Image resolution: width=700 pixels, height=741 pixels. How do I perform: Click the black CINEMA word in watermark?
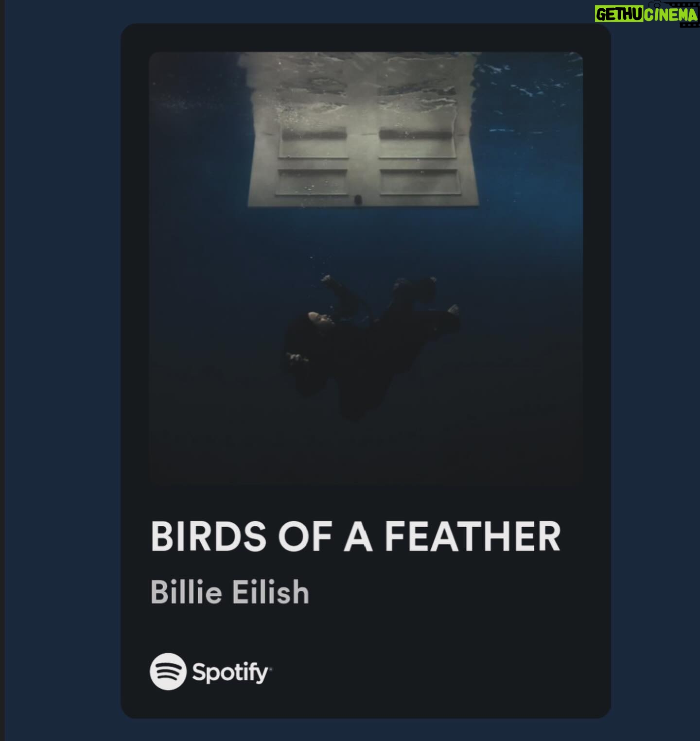coord(671,15)
